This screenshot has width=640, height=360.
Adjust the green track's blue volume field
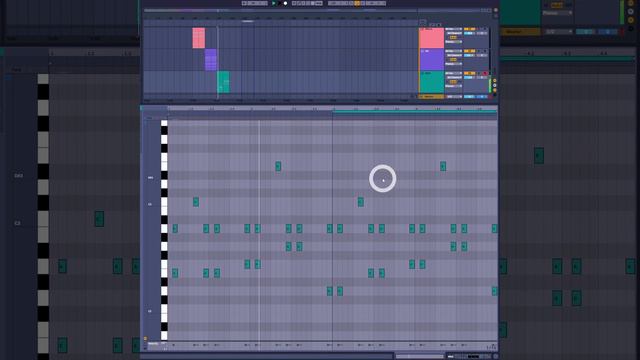469,77
